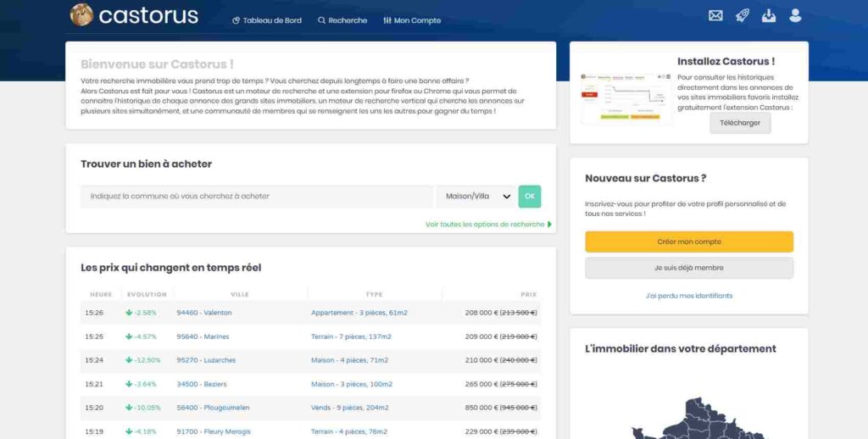Expand the Maison/Villa property type dropdown
This screenshot has height=439, width=868.
coord(476,197)
